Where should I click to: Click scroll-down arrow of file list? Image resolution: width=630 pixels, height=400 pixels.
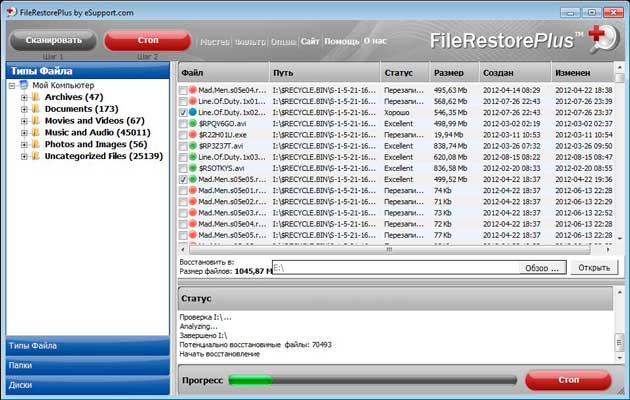tap(620, 239)
